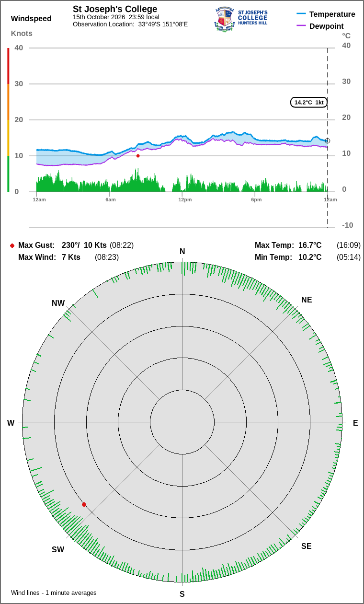Click the red Max Gust legend bullet

coord(12,245)
